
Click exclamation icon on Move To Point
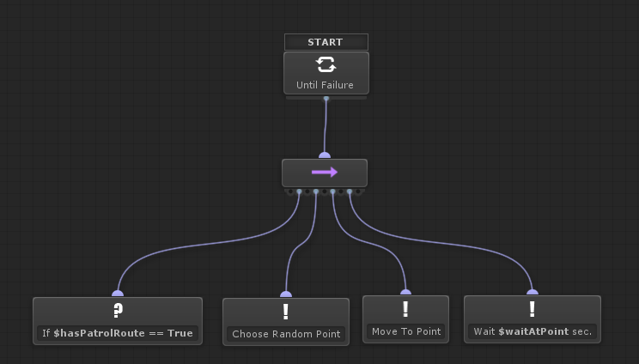point(405,309)
